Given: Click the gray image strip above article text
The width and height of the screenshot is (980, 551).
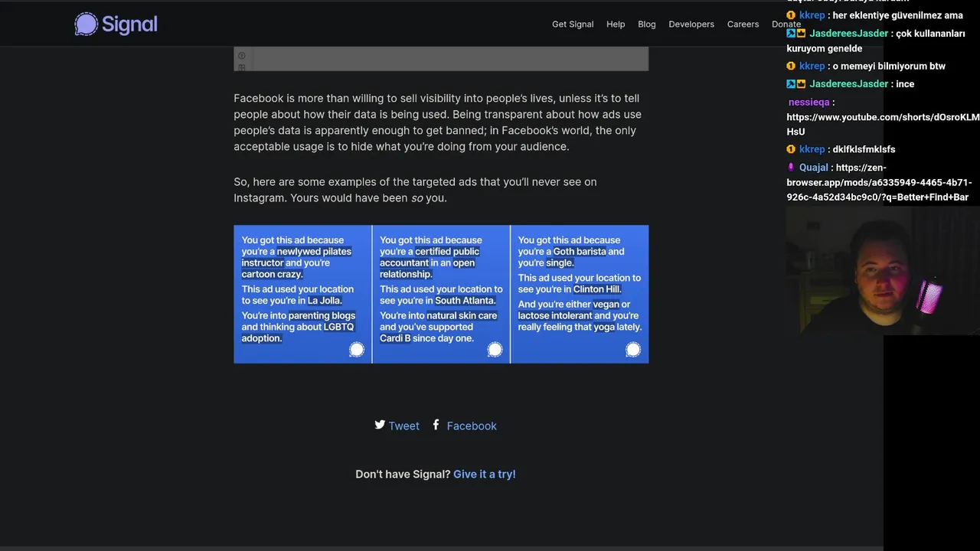Looking at the screenshot, I should 441,59.
